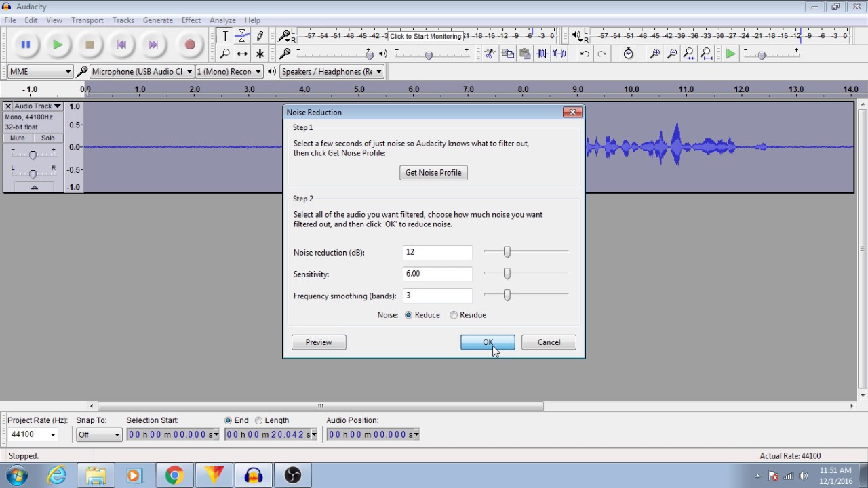Click the Pause transport button
Viewport: 868px width, 488px height.
point(26,45)
